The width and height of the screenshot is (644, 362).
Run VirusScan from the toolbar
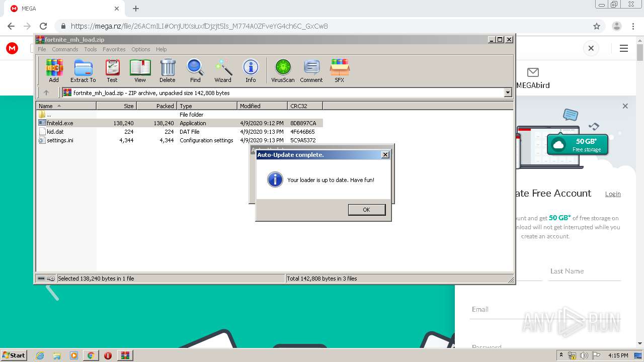click(283, 70)
